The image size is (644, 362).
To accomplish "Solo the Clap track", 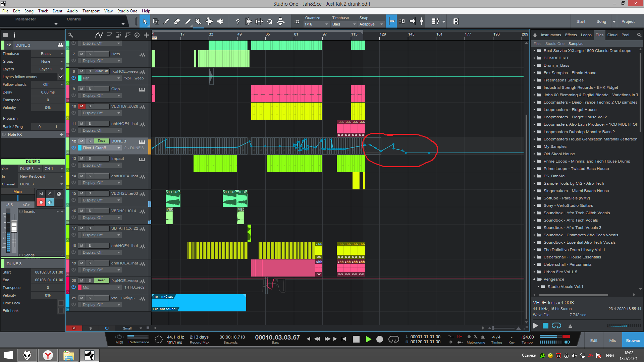I will [x=90, y=88].
